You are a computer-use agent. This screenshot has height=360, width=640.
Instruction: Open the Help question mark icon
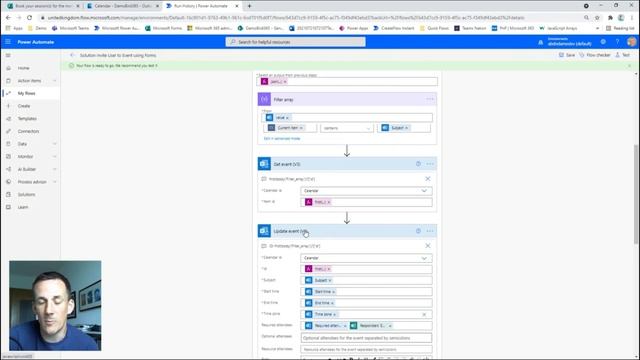(617, 42)
